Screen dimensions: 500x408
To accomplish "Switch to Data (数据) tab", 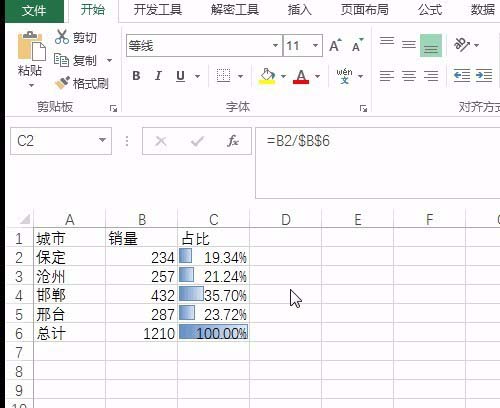I will pyautogui.click(x=482, y=10).
